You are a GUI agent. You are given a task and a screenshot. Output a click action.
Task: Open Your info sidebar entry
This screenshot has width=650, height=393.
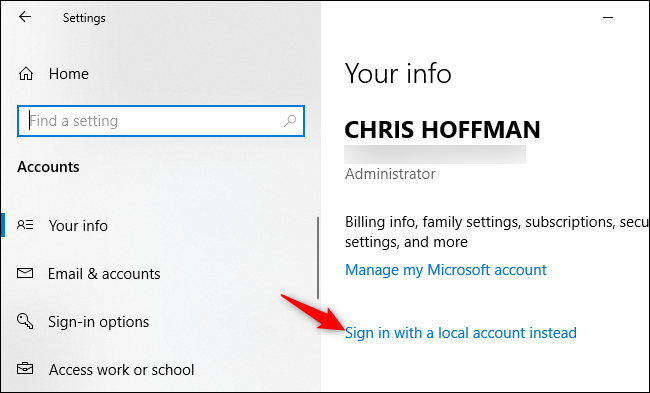(78, 226)
